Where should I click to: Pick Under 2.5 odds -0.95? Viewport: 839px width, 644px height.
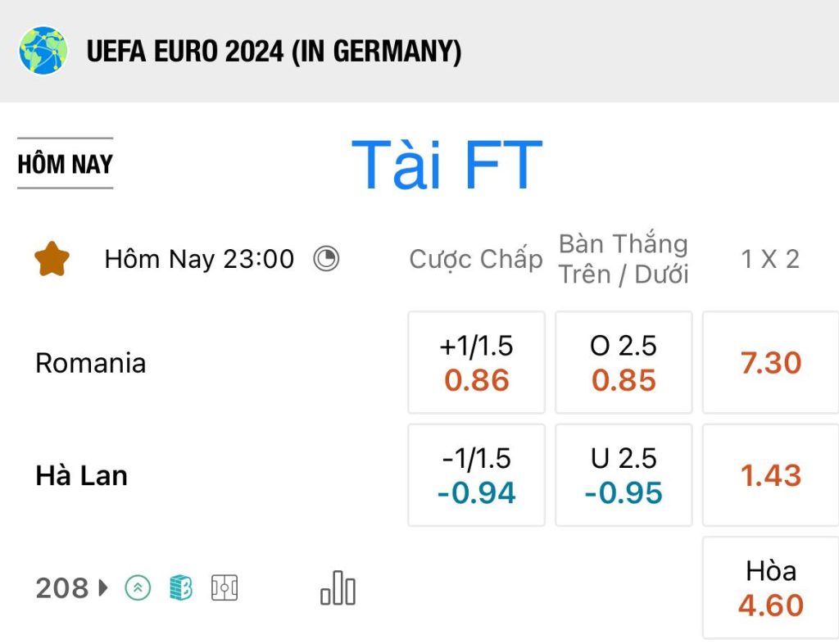pyautogui.click(x=624, y=475)
